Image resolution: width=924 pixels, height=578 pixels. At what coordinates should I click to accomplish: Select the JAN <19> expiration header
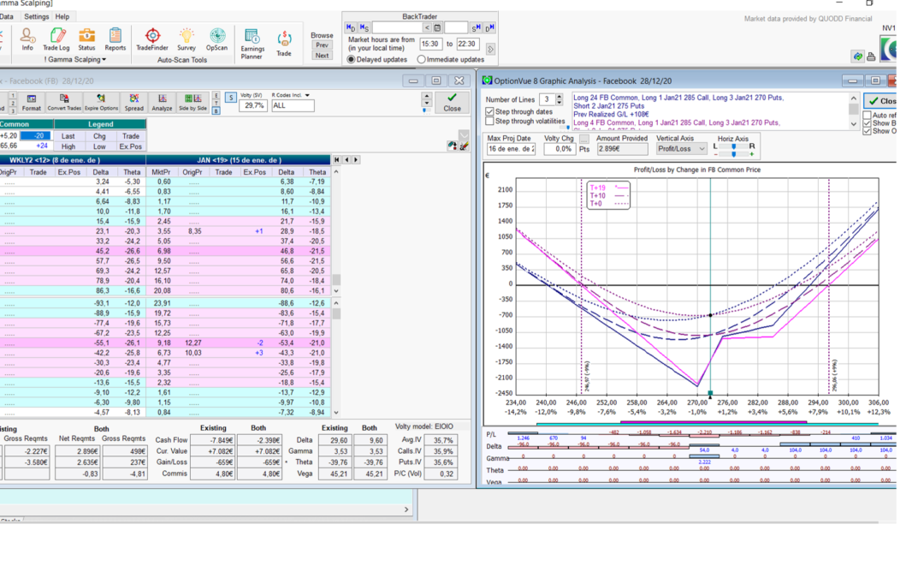[x=238, y=160]
